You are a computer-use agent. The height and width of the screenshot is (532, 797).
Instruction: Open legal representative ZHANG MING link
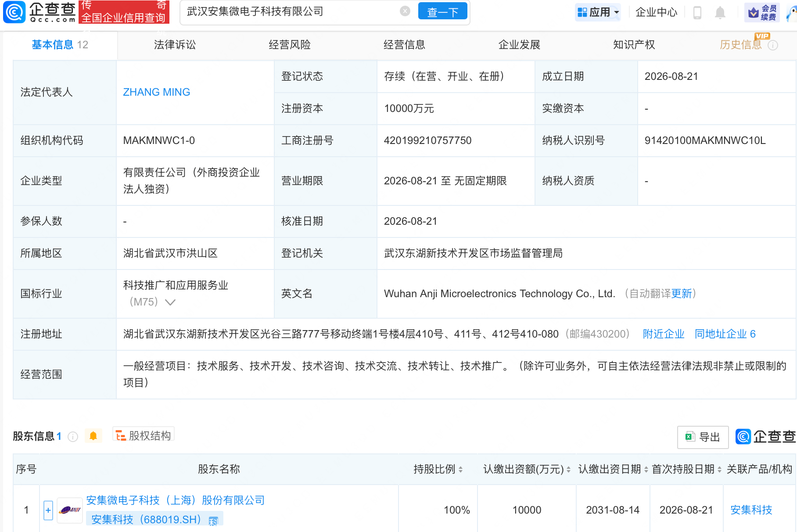pos(156,92)
